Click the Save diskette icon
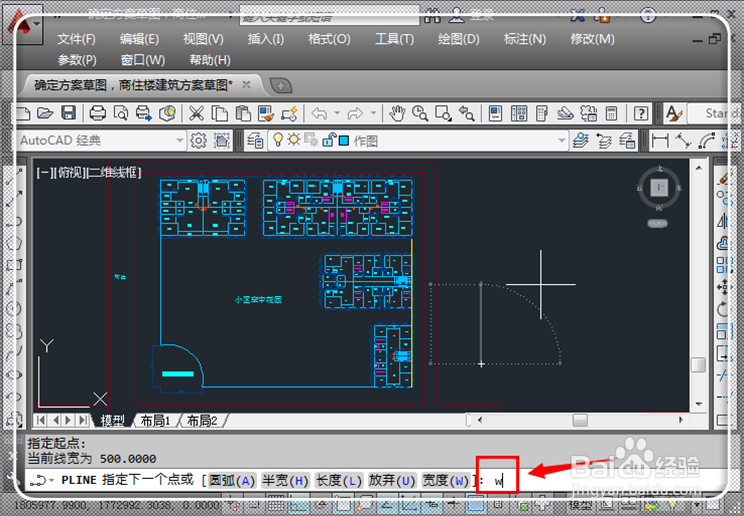 pyautogui.click(x=69, y=113)
